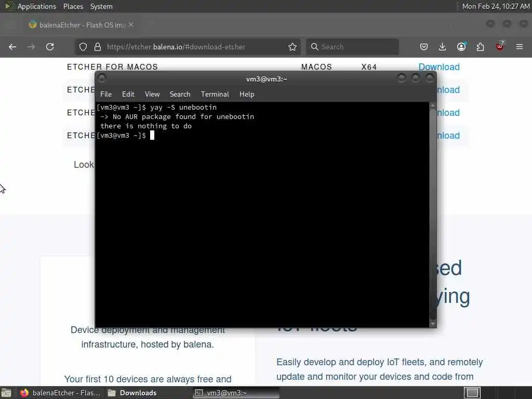Open terminal View menu
The height and width of the screenshot is (399, 532).
pos(152,95)
